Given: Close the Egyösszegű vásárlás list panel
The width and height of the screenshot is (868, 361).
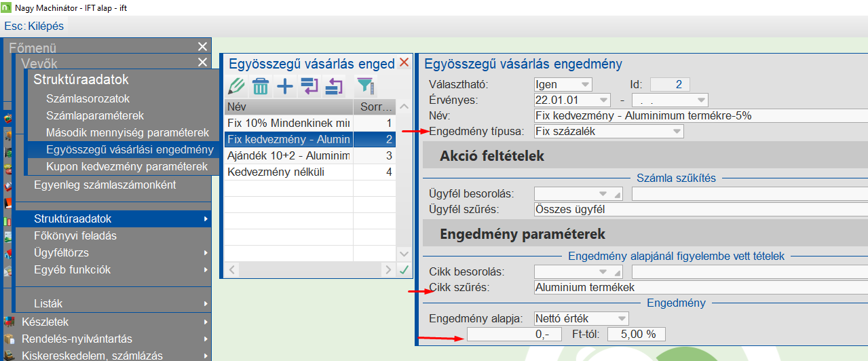Looking at the screenshot, I should point(404,62).
